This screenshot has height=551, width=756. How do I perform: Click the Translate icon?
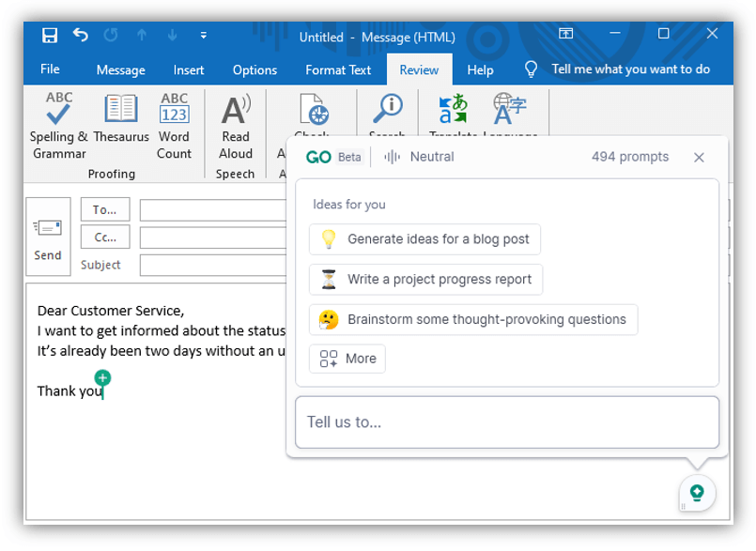[453, 110]
